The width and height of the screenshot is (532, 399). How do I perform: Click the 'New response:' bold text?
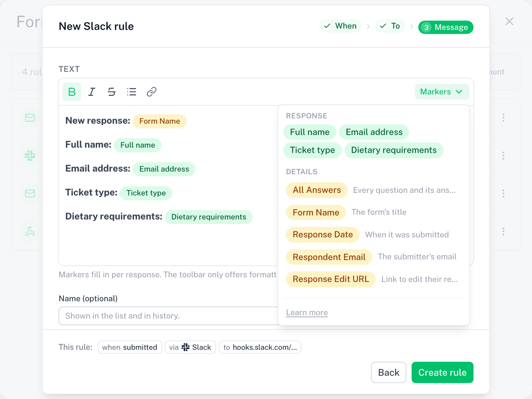pyautogui.click(x=98, y=121)
